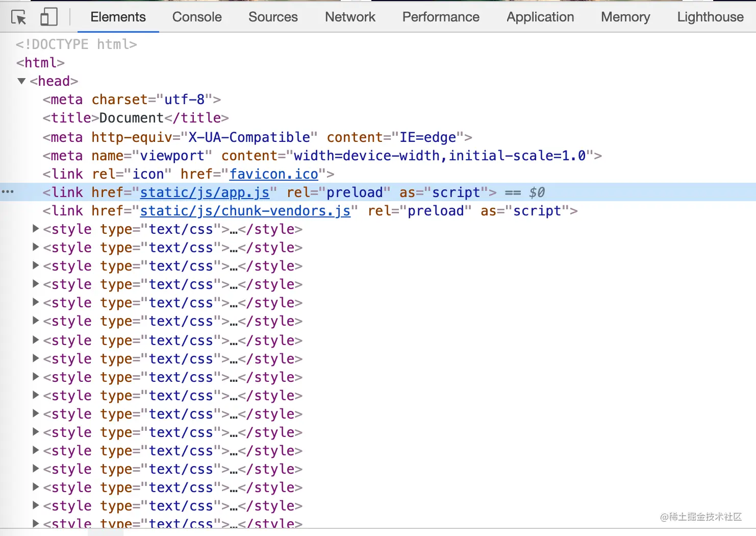The width and height of the screenshot is (756, 536).
Task: Open the Network tab
Action: click(x=350, y=17)
